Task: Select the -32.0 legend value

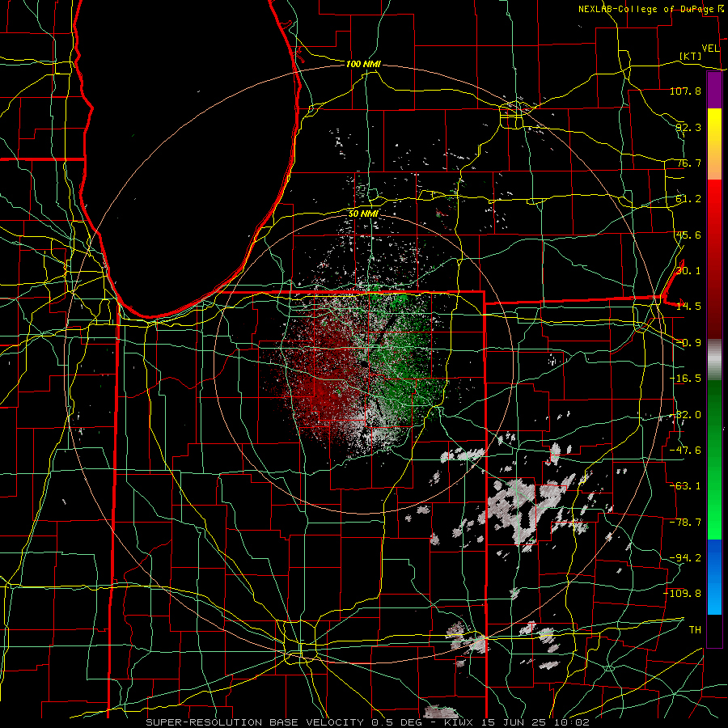Action: tap(685, 415)
